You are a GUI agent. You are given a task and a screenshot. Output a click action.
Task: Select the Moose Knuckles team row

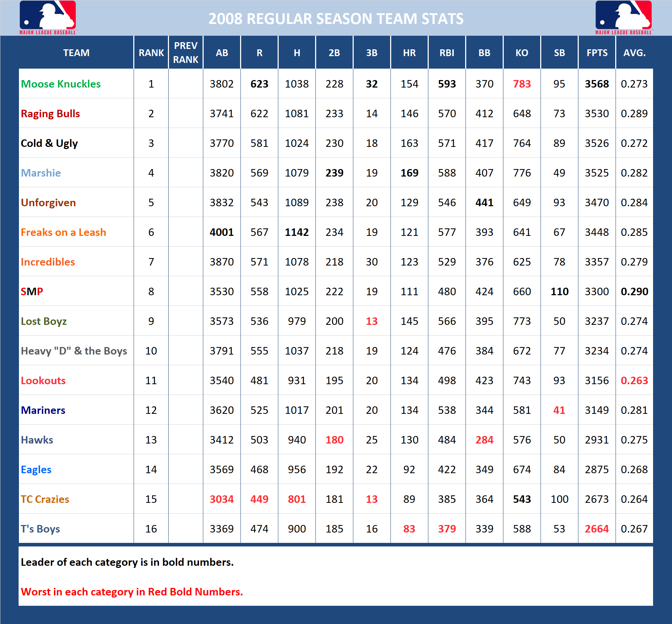pyautogui.click(x=62, y=84)
